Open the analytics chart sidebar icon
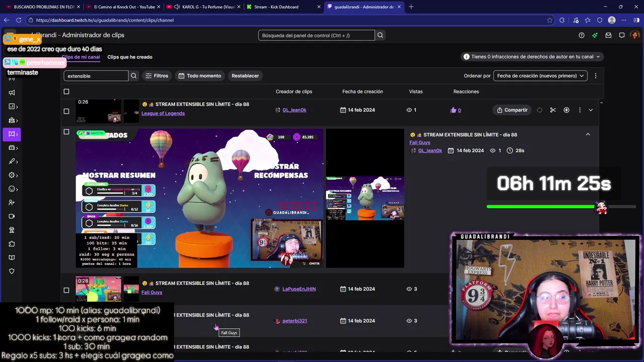The height and width of the screenshot is (362, 644). click(x=12, y=107)
